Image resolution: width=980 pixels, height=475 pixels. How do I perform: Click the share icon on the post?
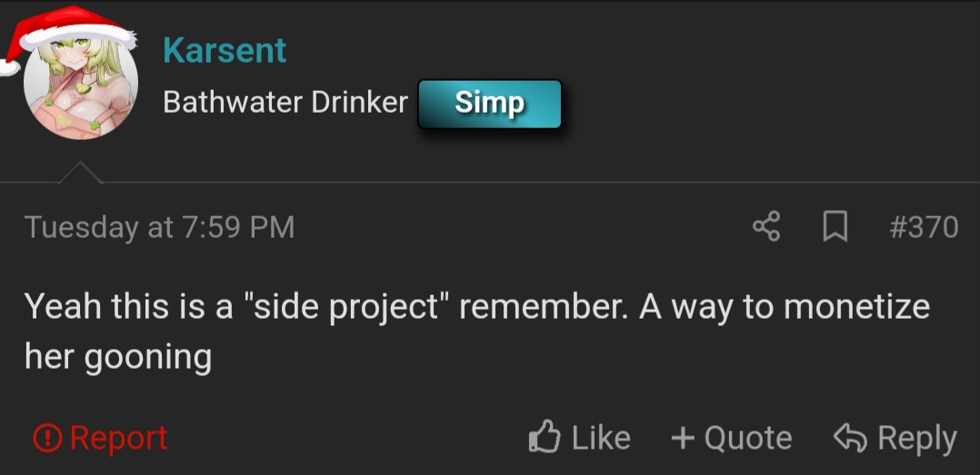pyautogui.click(x=766, y=226)
